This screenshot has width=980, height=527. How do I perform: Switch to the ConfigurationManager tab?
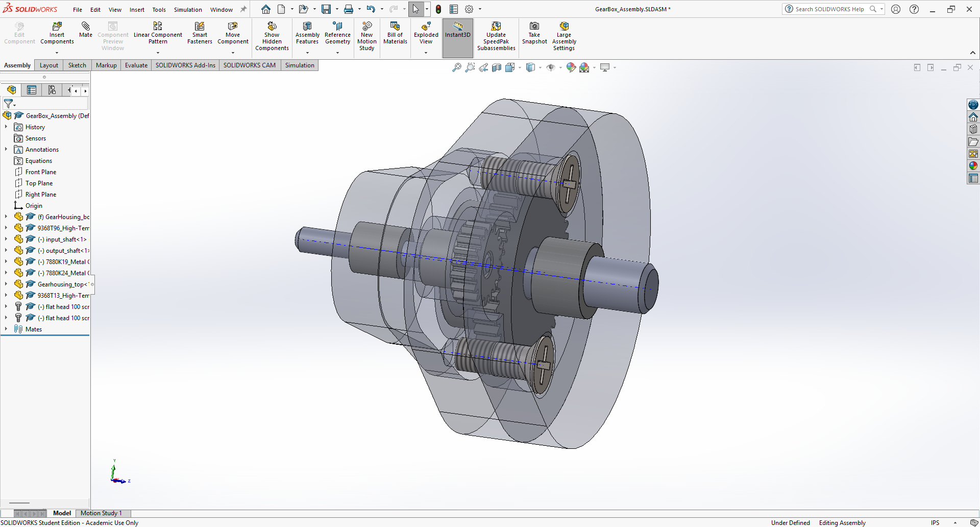(52, 90)
